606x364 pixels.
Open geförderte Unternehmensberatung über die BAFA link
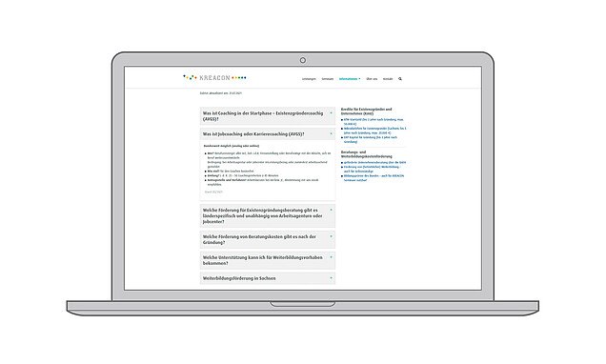coord(374,163)
